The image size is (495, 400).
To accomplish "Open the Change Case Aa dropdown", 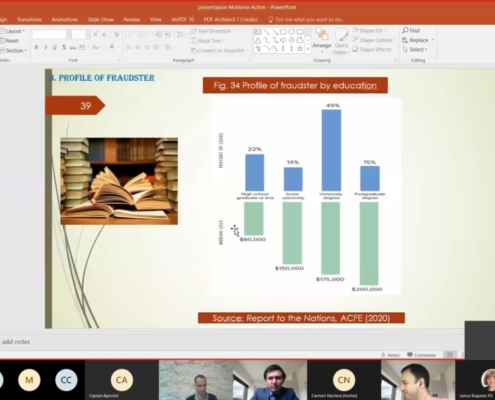I will [96, 47].
